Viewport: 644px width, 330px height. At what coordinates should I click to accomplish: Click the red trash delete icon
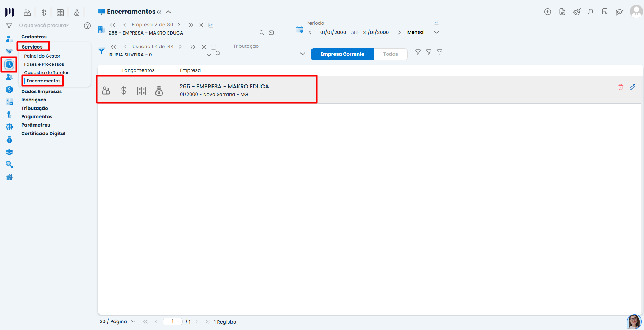[x=620, y=87]
